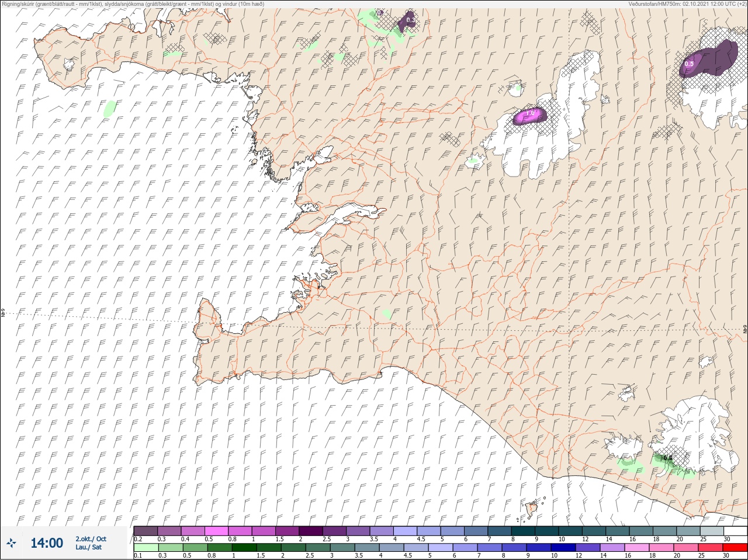Click the bright pink upper-row swatch labeled 0.5
The image size is (748, 560).
point(216,531)
